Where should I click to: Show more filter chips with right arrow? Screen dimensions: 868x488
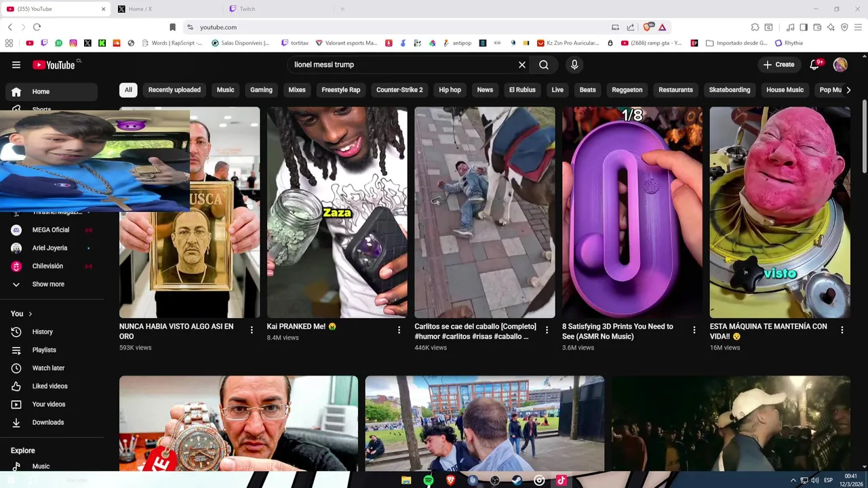(848, 90)
